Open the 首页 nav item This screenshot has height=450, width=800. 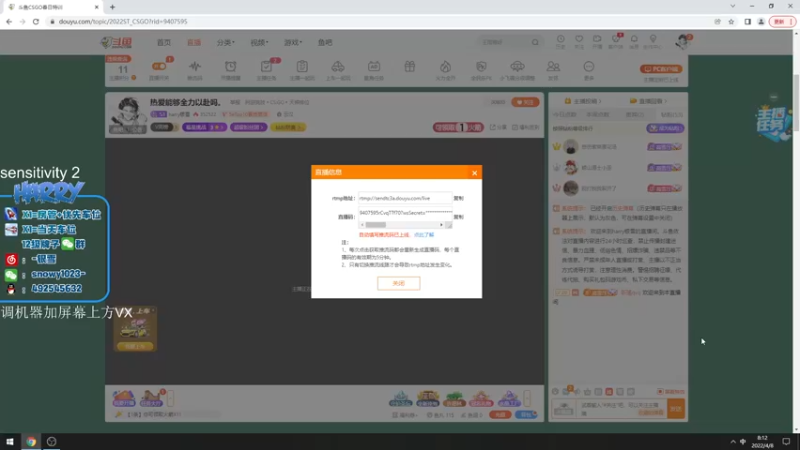164,42
